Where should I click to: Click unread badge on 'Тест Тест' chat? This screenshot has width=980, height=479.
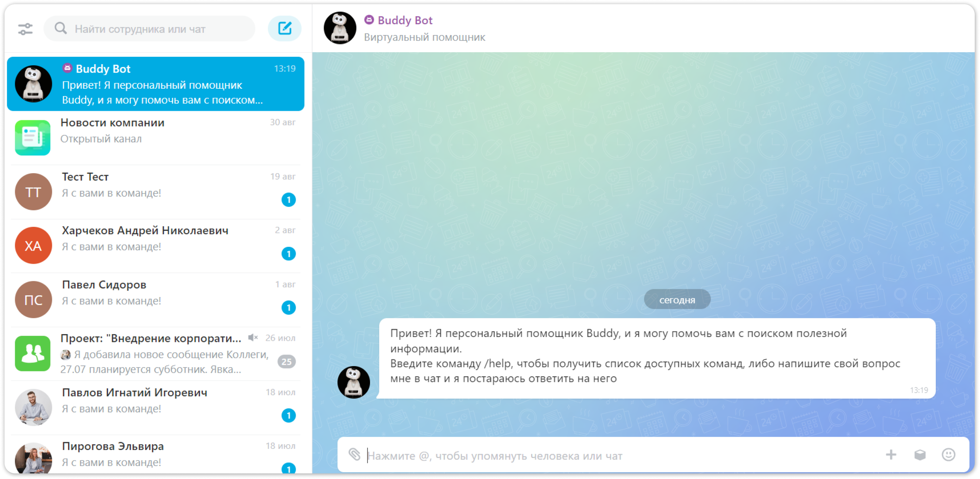288,200
